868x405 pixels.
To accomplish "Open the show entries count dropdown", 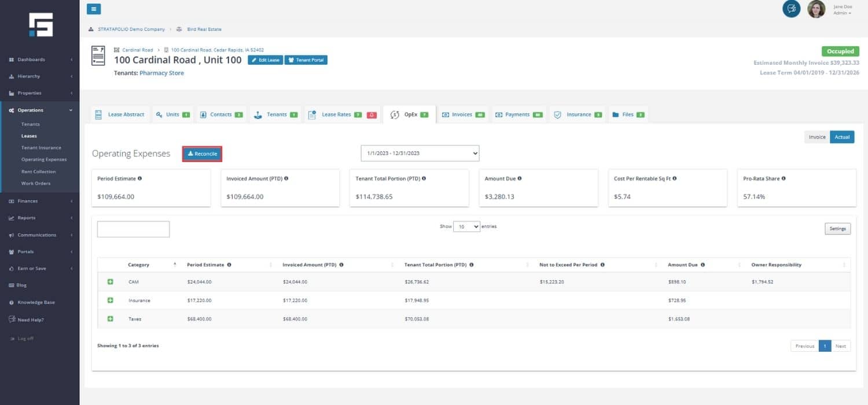I will click(466, 227).
